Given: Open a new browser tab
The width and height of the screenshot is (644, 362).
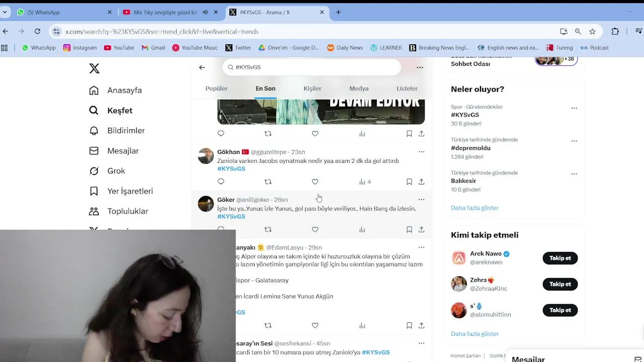Looking at the screenshot, I should (338, 12).
